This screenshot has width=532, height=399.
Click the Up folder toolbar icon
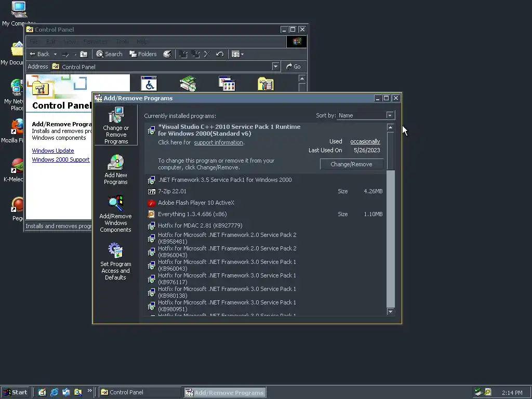coord(84,54)
